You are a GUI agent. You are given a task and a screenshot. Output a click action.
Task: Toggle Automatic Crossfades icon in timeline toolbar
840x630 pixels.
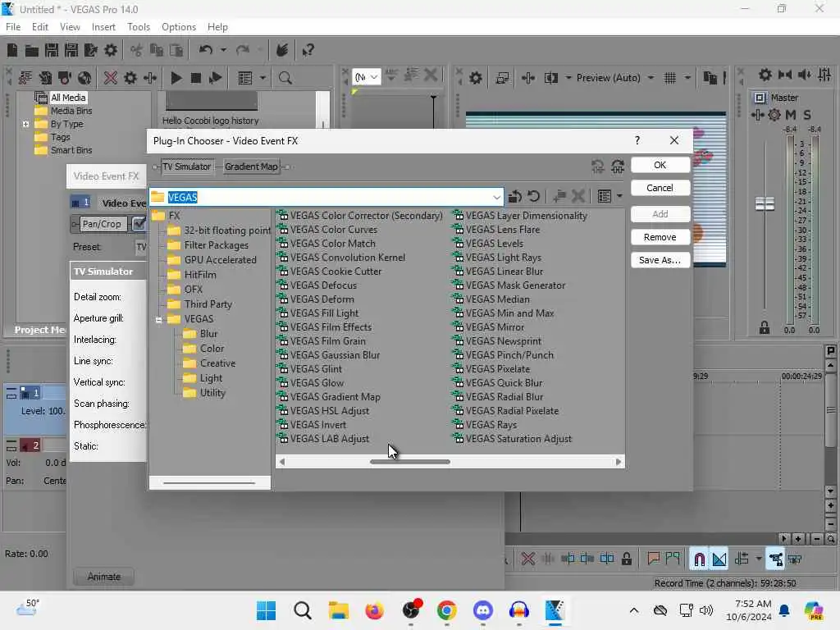(719, 559)
